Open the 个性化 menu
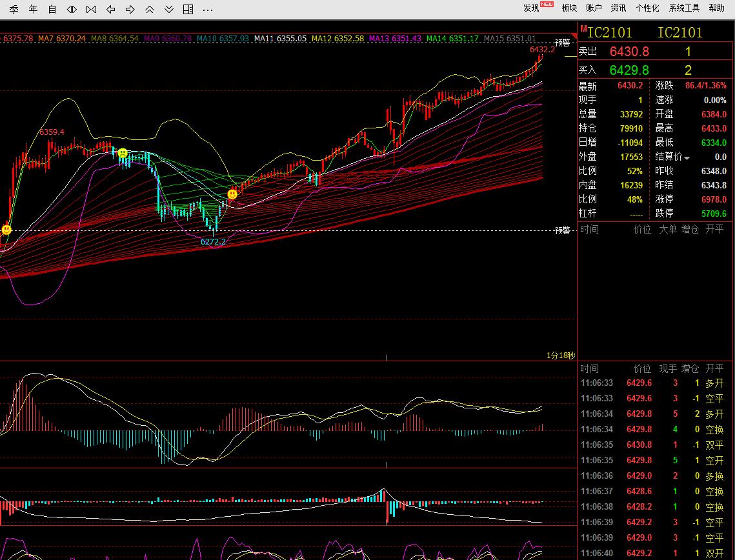 647,8
